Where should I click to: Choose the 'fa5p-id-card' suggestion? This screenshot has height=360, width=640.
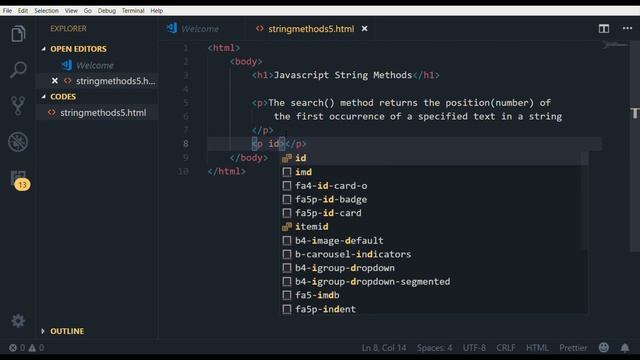coord(434,213)
